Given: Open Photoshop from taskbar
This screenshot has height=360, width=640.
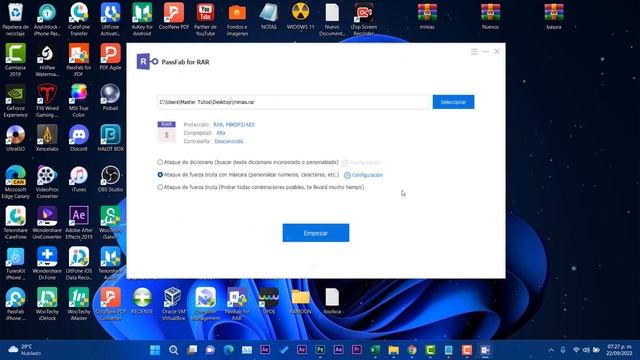Looking at the screenshot, I should pyautogui.click(x=320, y=350).
